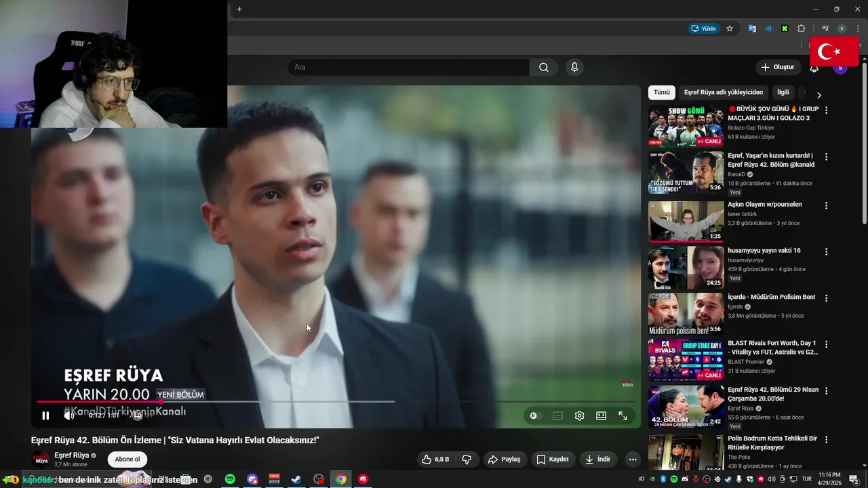This screenshot has width=868, height=488.
Task: Open options menu for Polis Bodrum Katta video
Action: 826,439
